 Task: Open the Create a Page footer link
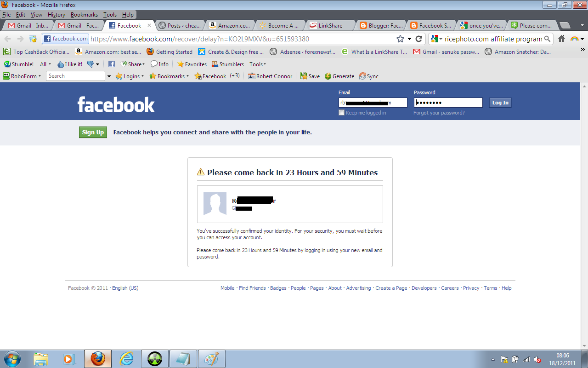pyautogui.click(x=391, y=288)
